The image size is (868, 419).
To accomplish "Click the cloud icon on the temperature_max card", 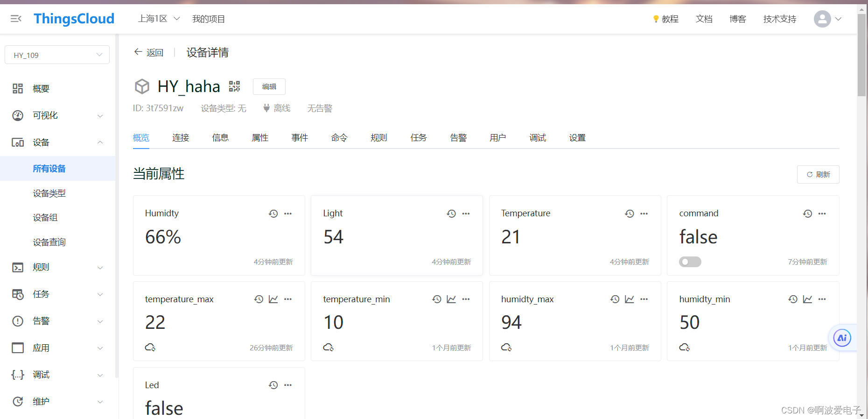I will 150,347.
